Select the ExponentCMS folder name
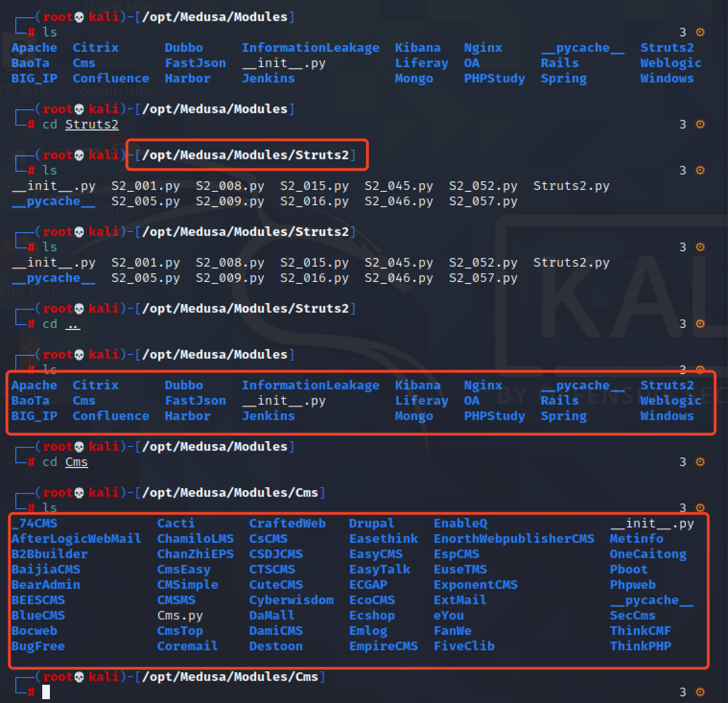This screenshot has width=728, height=703. [x=476, y=585]
